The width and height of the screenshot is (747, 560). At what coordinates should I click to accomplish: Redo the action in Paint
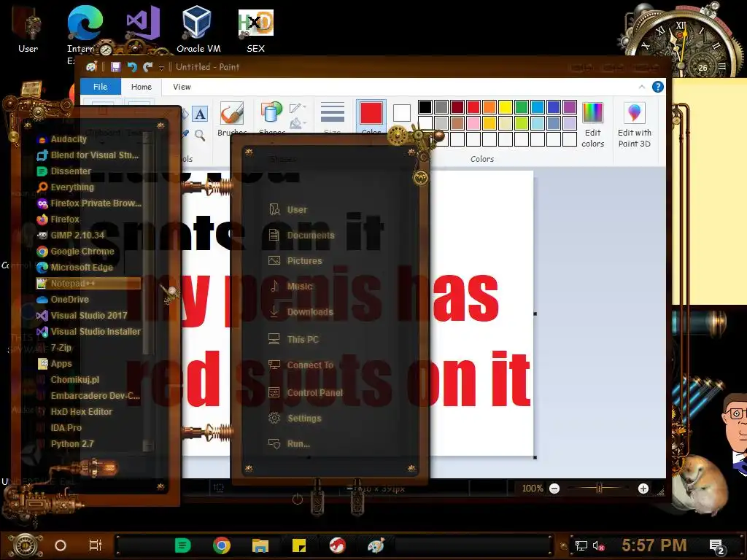pos(147,67)
